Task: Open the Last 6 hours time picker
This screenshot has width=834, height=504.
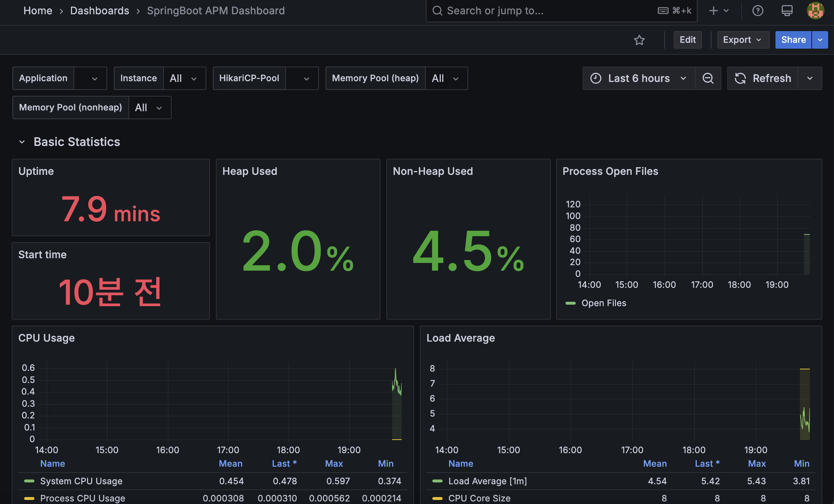Action: (x=639, y=78)
